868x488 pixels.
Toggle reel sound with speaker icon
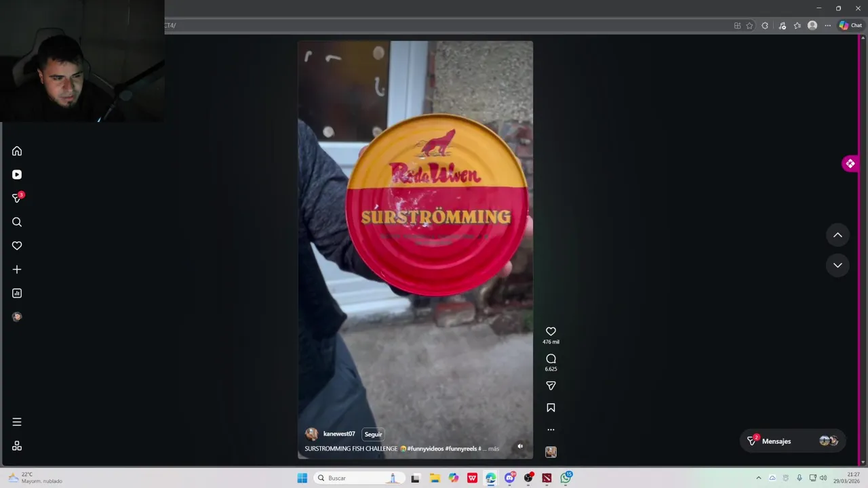point(520,446)
